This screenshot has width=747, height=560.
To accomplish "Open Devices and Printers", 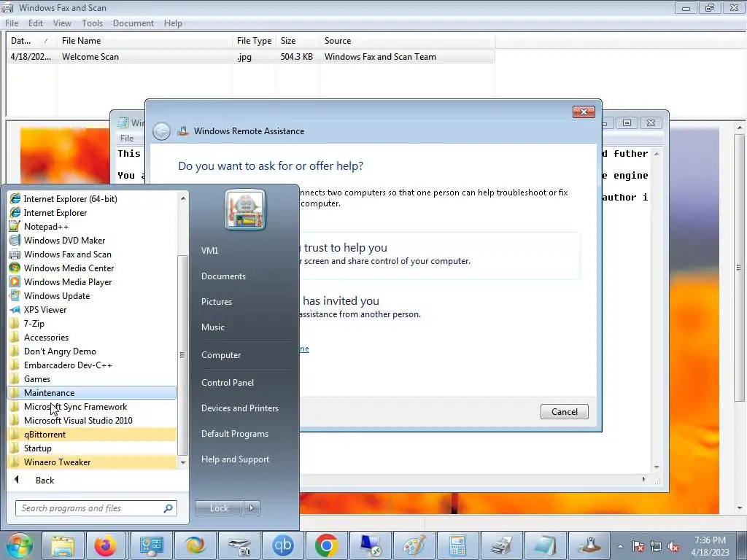I will pyautogui.click(x=240, y=408).
